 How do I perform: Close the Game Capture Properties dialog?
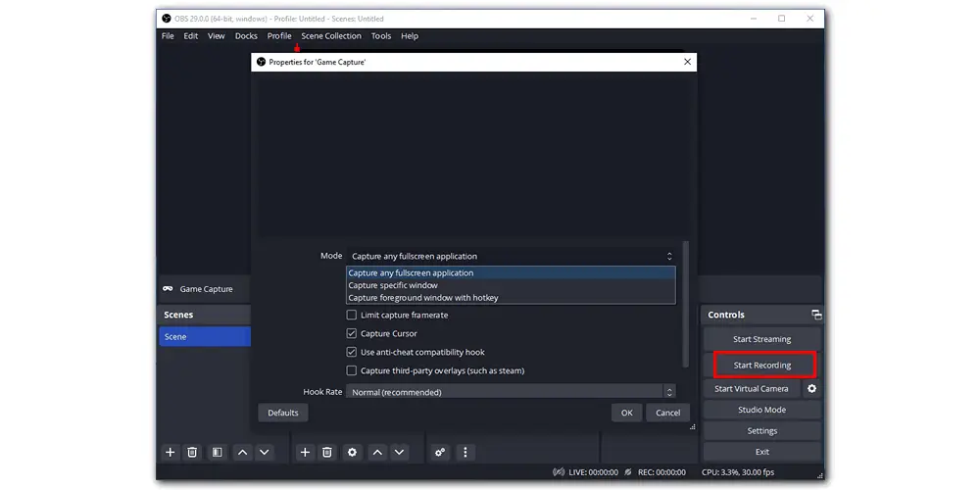click(688, 62)
